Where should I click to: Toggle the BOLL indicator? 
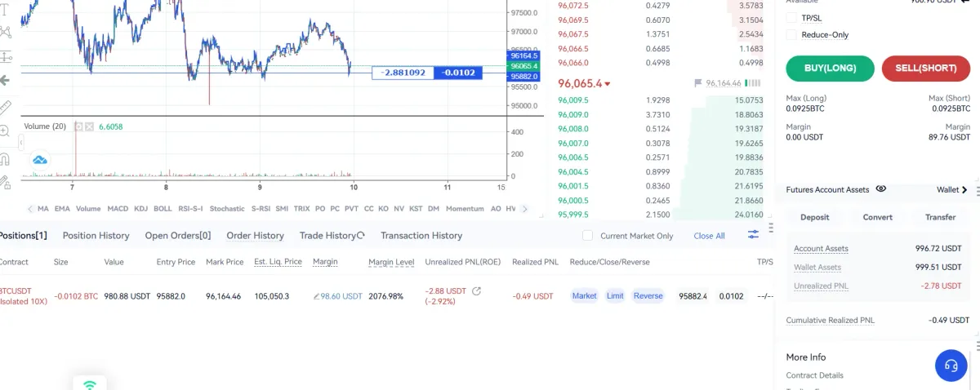pyautogui.click(x=163, y=208)
